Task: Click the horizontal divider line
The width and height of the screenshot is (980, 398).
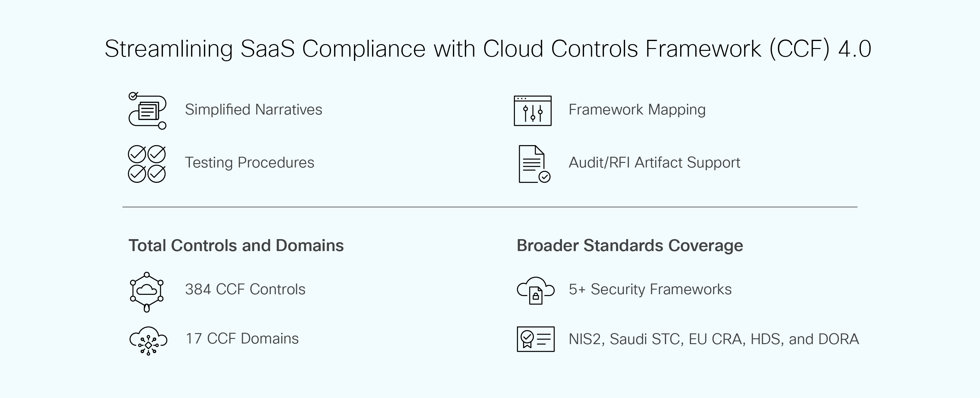Action: pyautogui.click(x=490, y=207)
